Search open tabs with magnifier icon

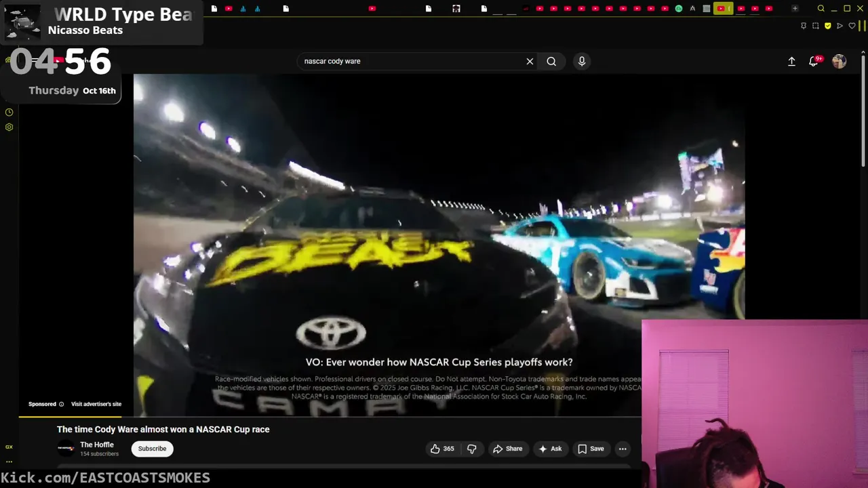(821, 9)
